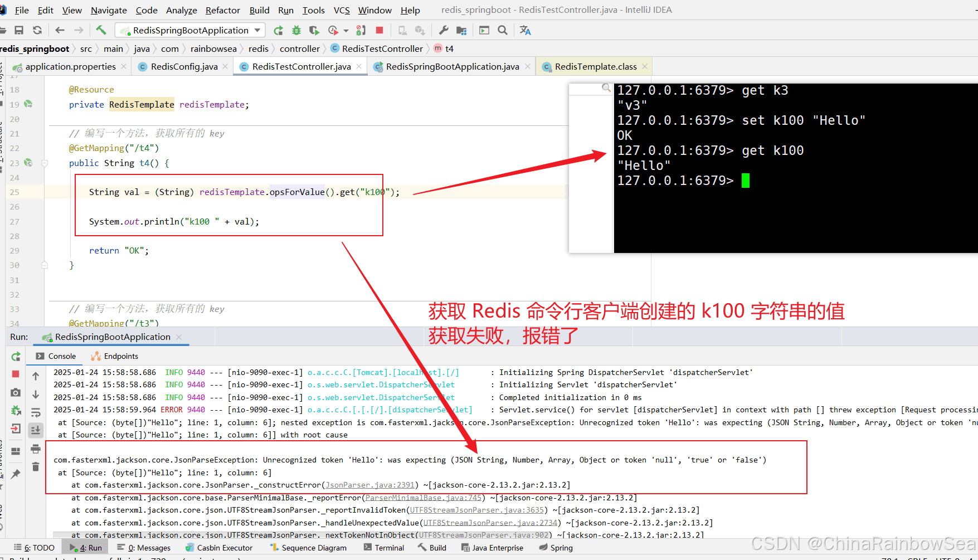Open the Search Everywhere magnifier icon

[503, 30]
